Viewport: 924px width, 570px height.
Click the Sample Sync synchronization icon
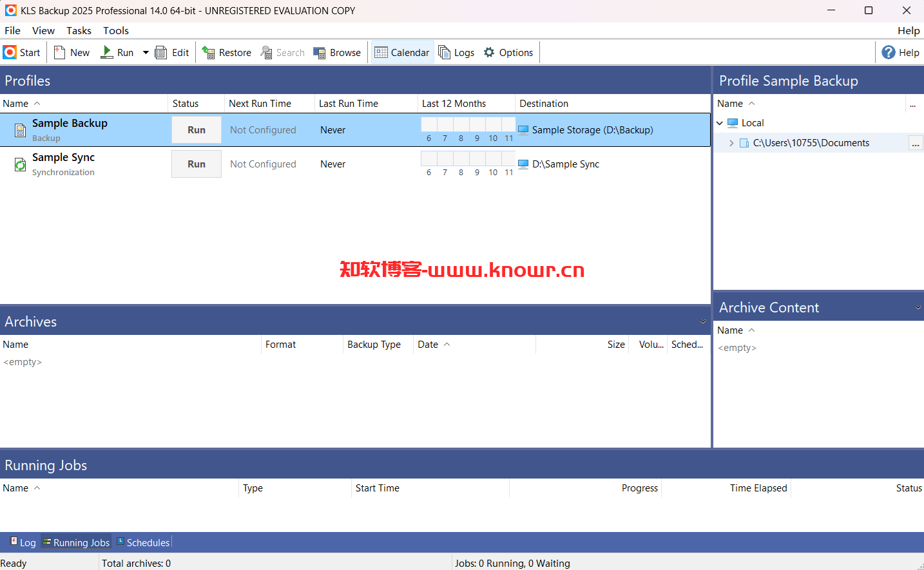click(x=21, y=165)
